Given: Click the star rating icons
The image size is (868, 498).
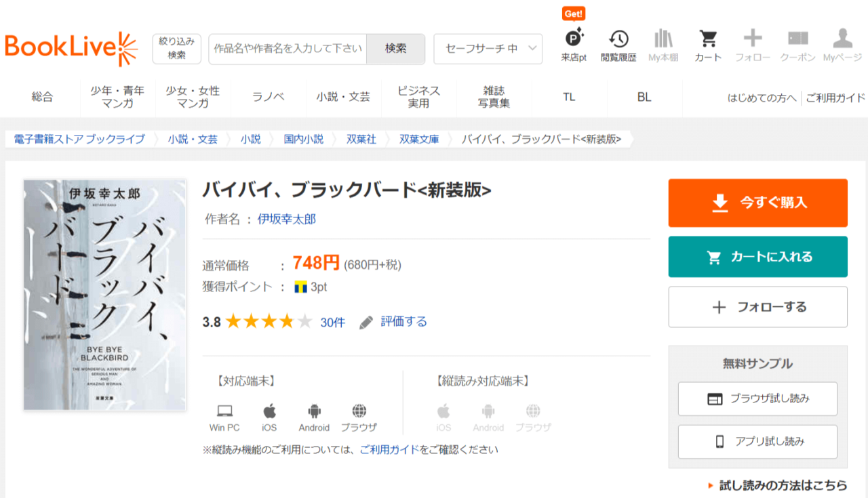Looking at the screenshot, I should click(x=269, y=322).
